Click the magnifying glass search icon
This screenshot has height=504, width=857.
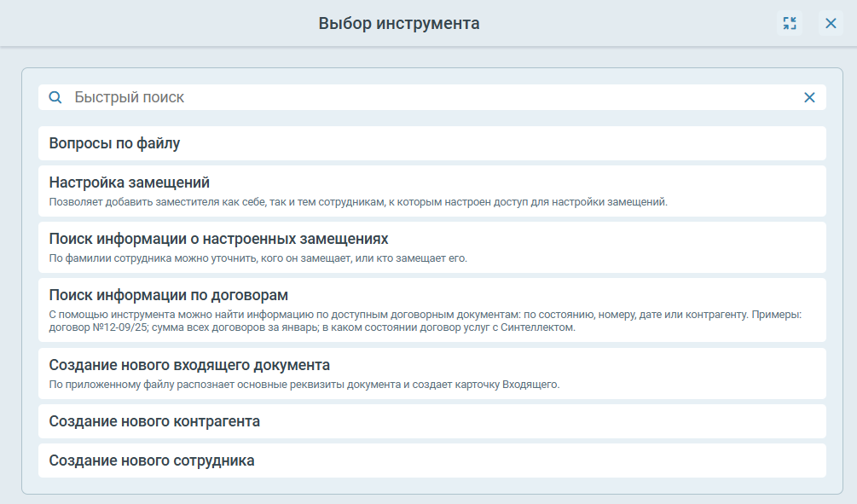tap(55, 97)
